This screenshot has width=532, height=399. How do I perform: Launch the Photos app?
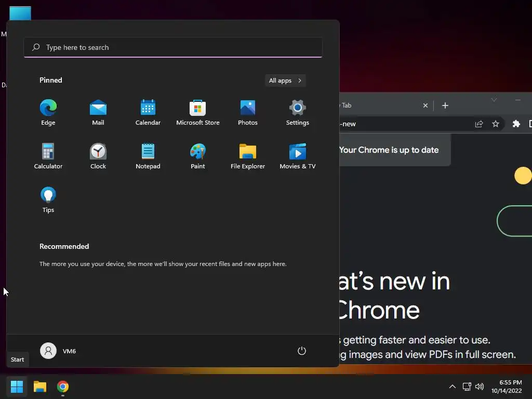(248, 113)
